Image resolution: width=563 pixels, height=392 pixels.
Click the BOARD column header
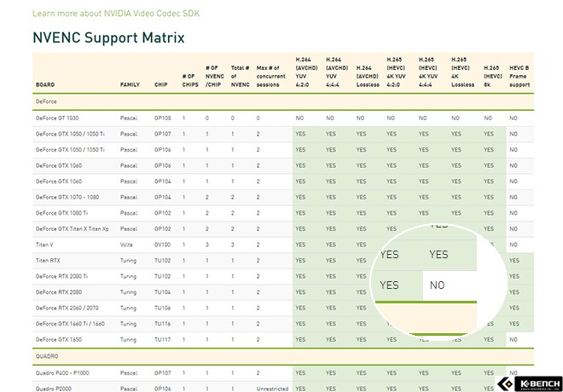tap(45, 84)
